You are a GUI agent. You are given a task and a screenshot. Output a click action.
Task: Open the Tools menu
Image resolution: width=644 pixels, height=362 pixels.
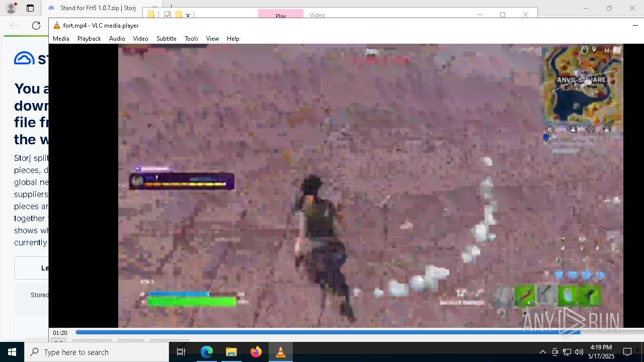pyautogui.click(x=191, y=39)
